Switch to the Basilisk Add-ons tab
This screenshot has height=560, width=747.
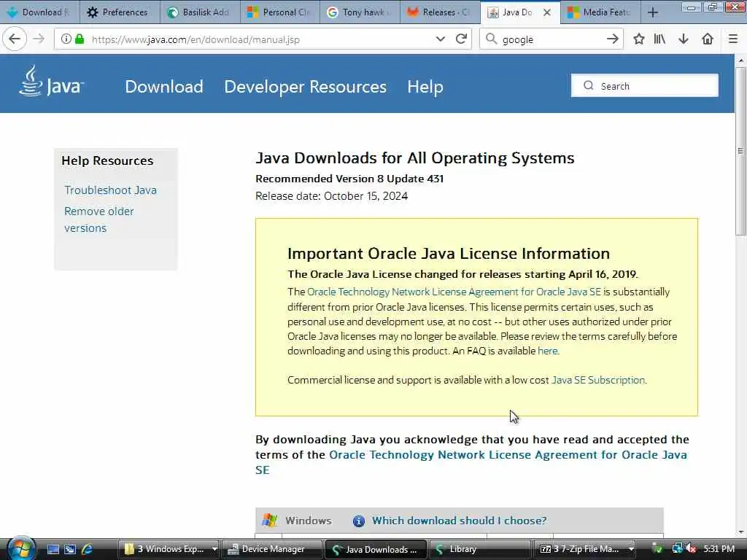(198, 12)
